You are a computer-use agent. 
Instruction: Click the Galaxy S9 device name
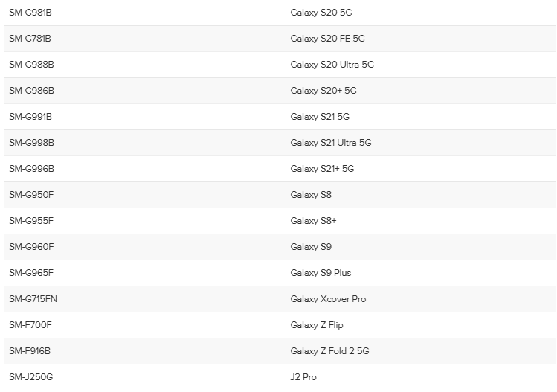[311, 247]
